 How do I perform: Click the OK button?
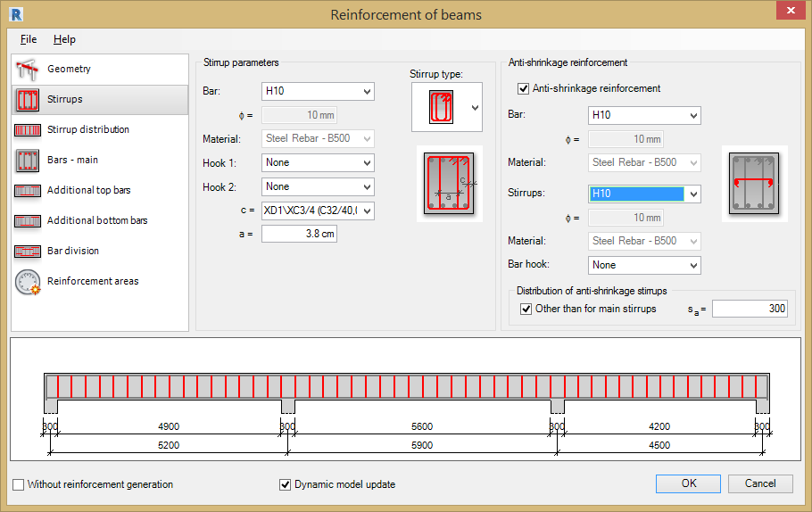tap(688, 483)
